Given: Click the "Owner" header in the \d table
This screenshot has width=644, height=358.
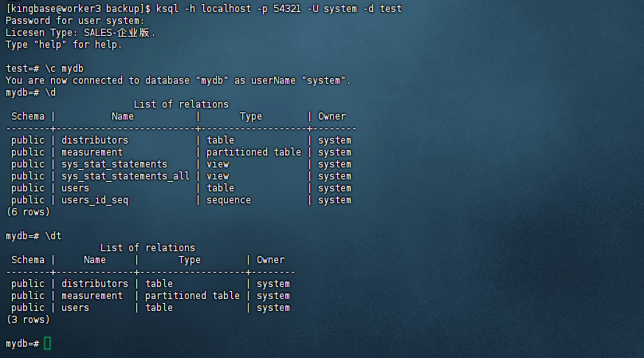Looking at the screenshot, I should click(x=332, y=116).
